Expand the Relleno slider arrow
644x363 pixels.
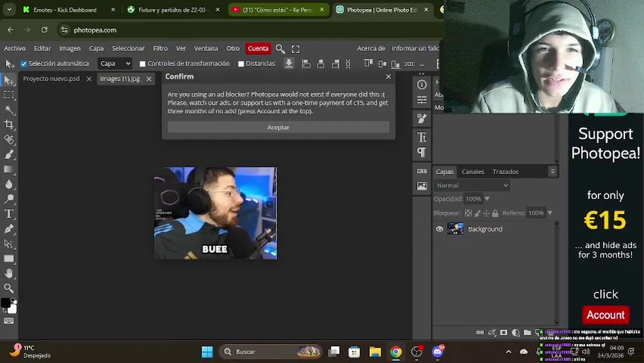click(550, 213)
